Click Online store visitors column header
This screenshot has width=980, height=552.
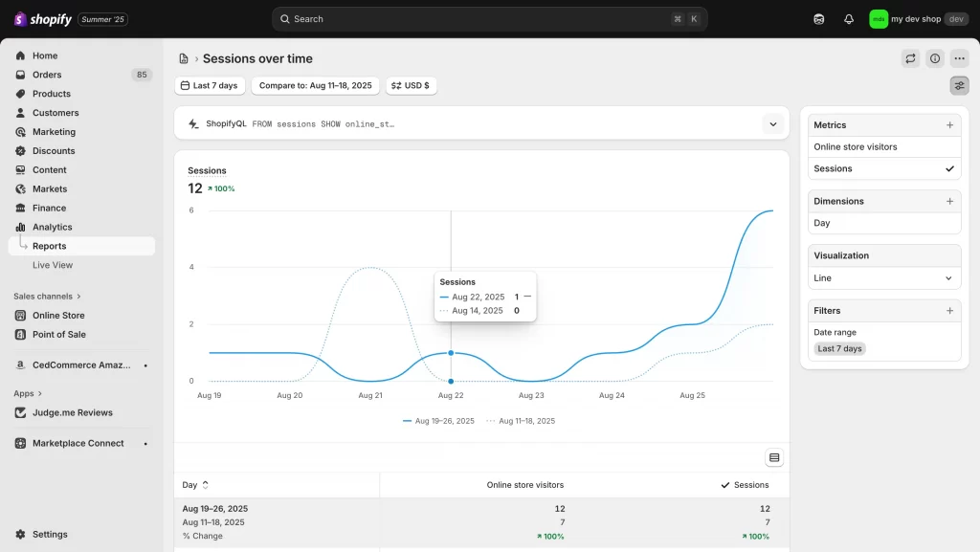click(x=525, y=485)
